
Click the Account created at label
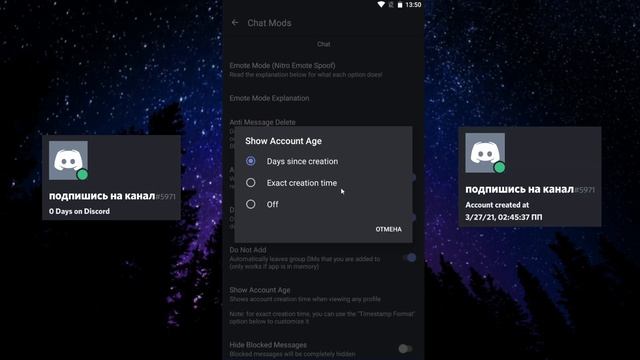coord(497,205)
